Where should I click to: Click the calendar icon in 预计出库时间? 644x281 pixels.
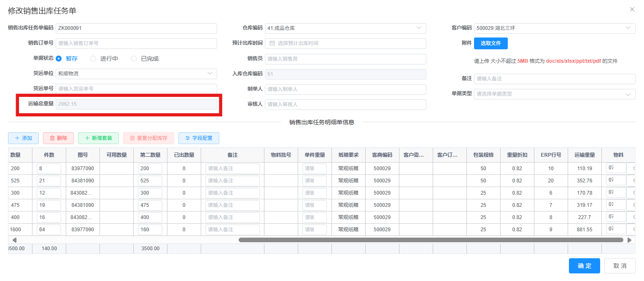point(272,43)
